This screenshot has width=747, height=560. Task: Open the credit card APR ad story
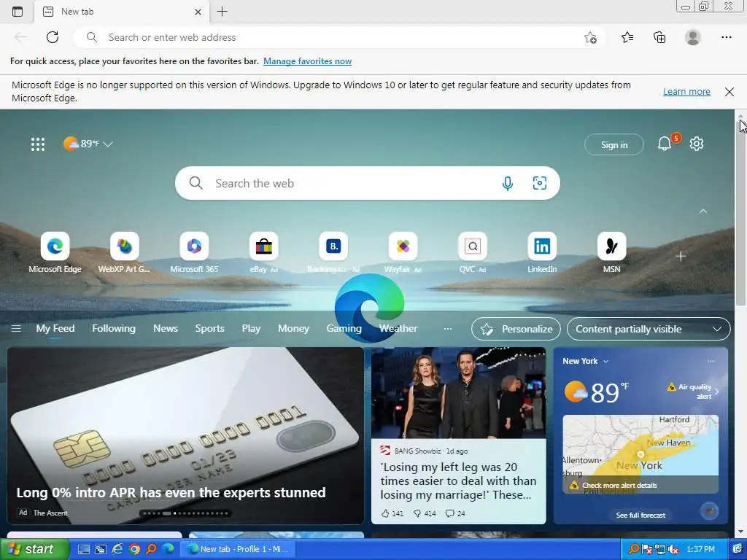click(185, 436)
